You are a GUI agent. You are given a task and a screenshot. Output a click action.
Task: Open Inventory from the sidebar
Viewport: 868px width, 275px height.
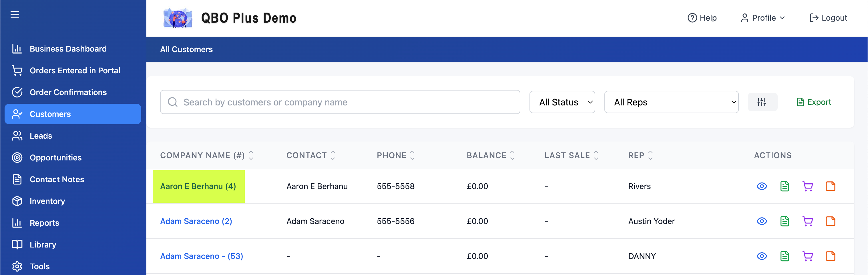[47, 201]
